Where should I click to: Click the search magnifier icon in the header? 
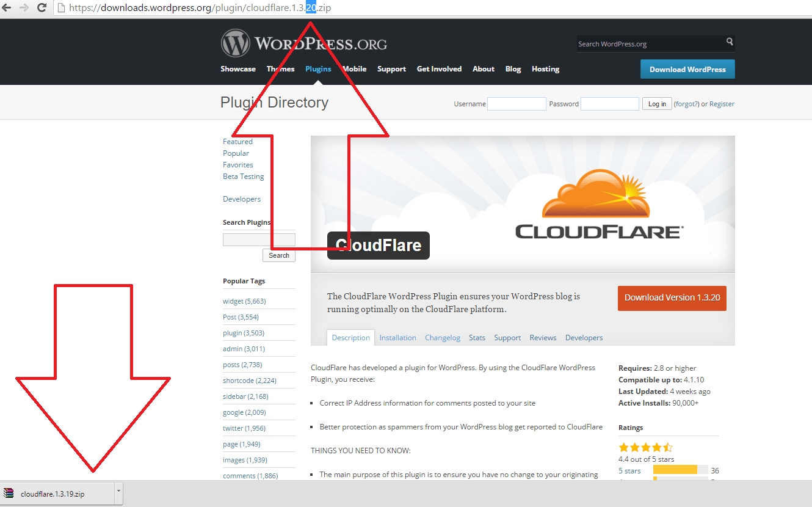pos(729,42)
